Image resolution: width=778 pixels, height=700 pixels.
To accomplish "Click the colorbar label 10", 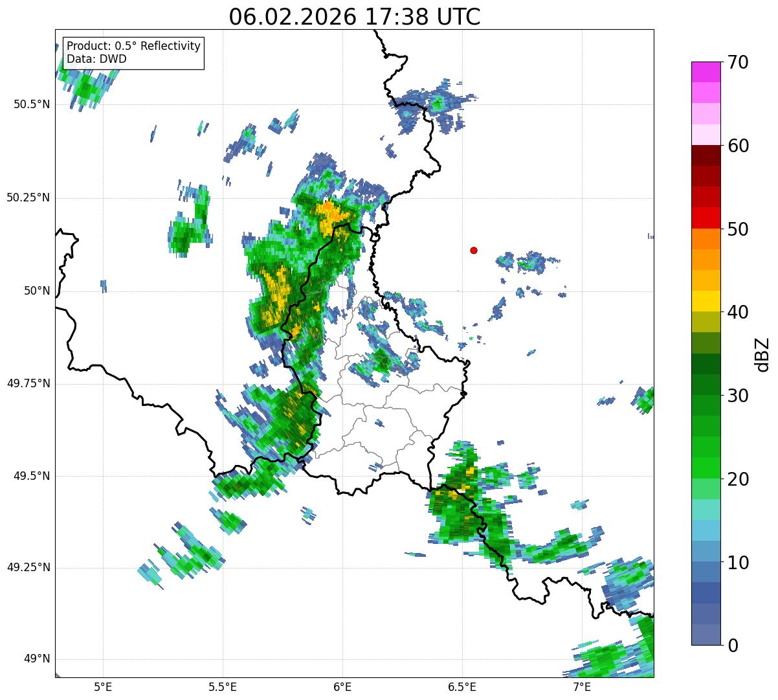I will tap(738, 563).
